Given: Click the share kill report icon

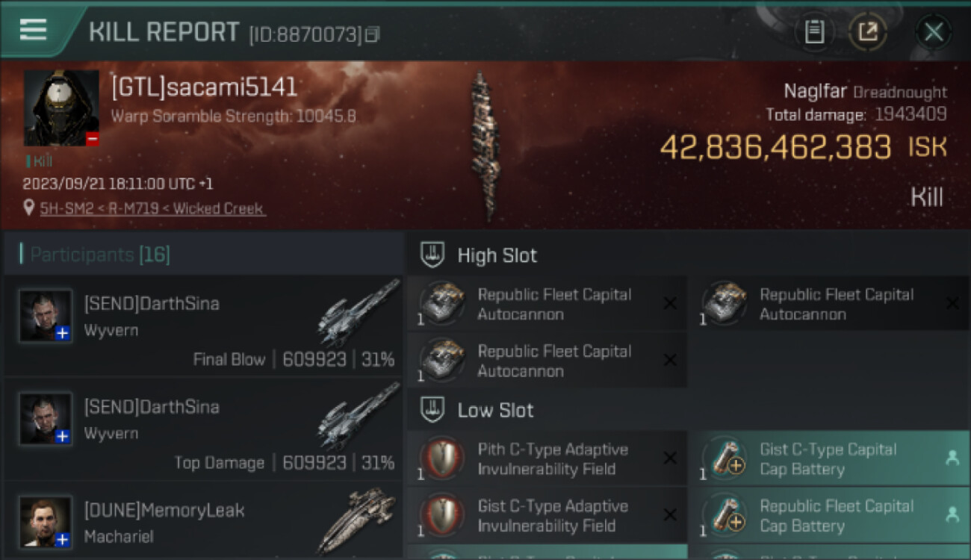Looking at the screenshot, I should click(x=868, y=31).
